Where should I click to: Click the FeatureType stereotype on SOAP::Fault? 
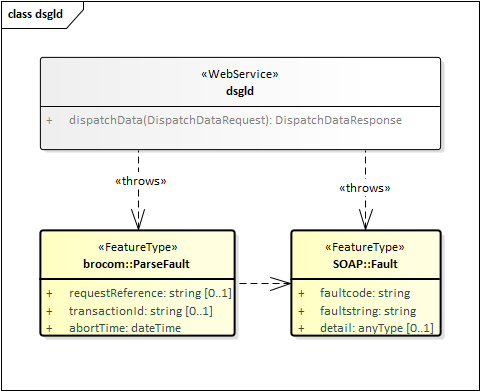pyautogui.click(x=365, y=247)
